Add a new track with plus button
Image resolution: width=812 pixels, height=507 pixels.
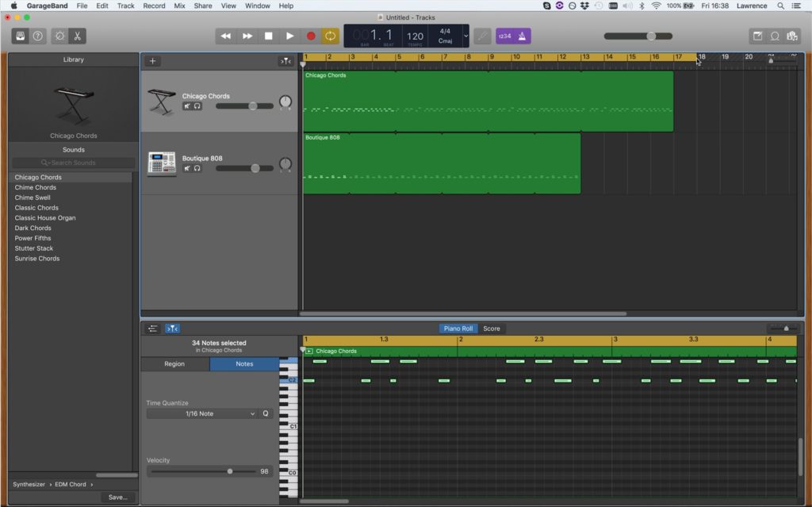coord(153,61)
